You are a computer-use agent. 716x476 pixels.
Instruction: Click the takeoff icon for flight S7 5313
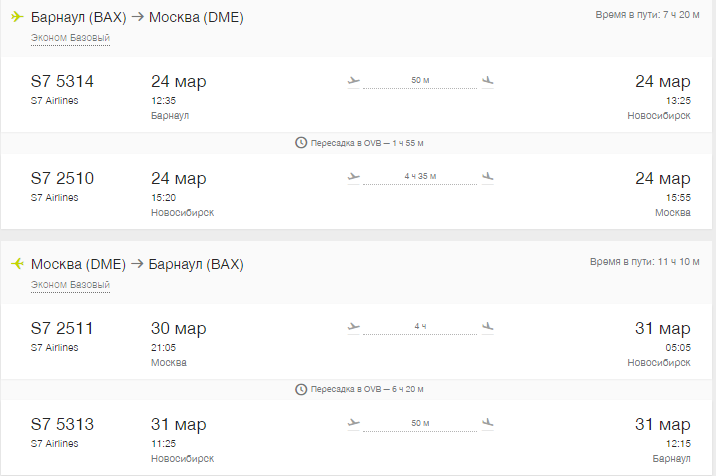tap(353, 423)
